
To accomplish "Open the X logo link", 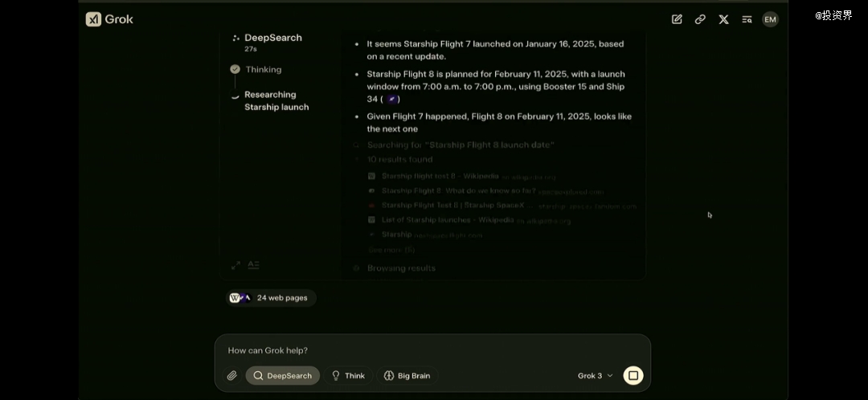I will click(x=723, y=19).
